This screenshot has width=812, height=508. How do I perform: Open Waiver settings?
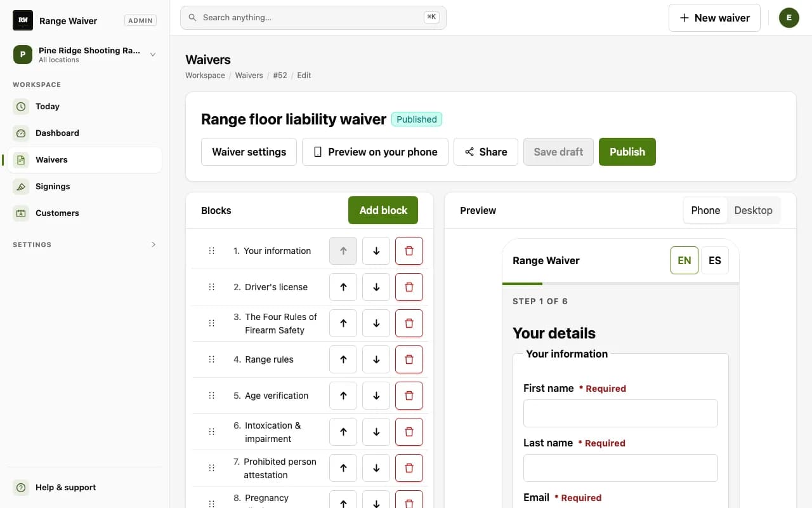point(249,152)
